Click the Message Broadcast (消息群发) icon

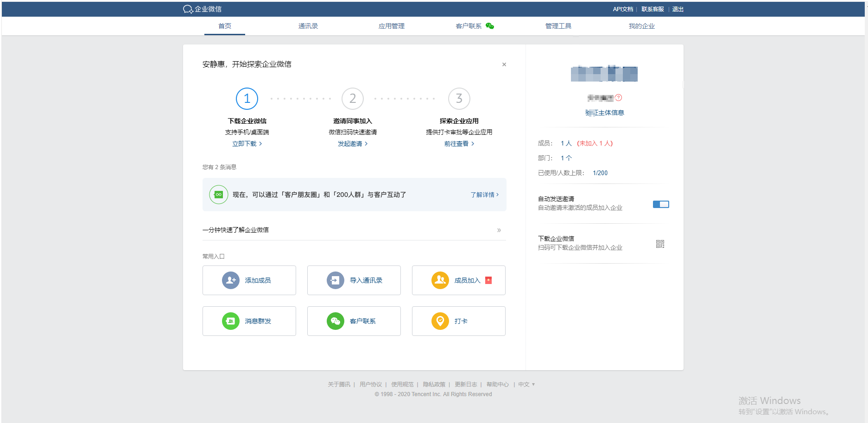pyautogui.click(x=230, y=321)
